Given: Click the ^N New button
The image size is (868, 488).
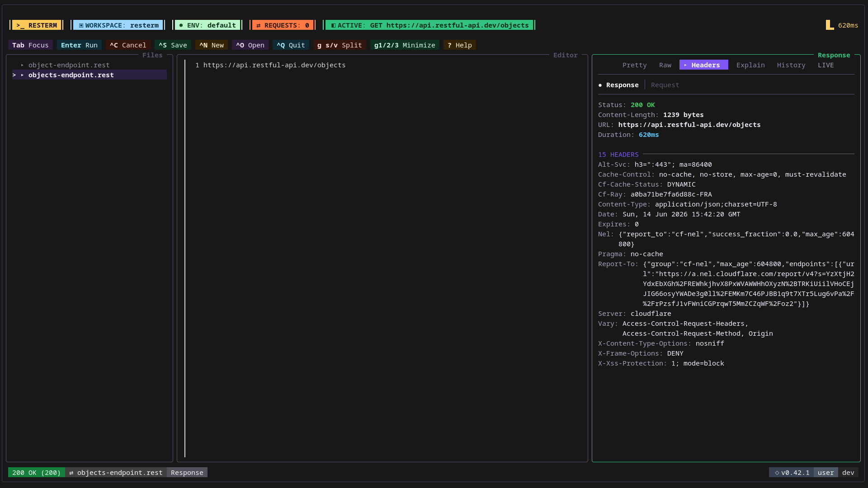Looking at the screenshot, I should click(212, 45).
